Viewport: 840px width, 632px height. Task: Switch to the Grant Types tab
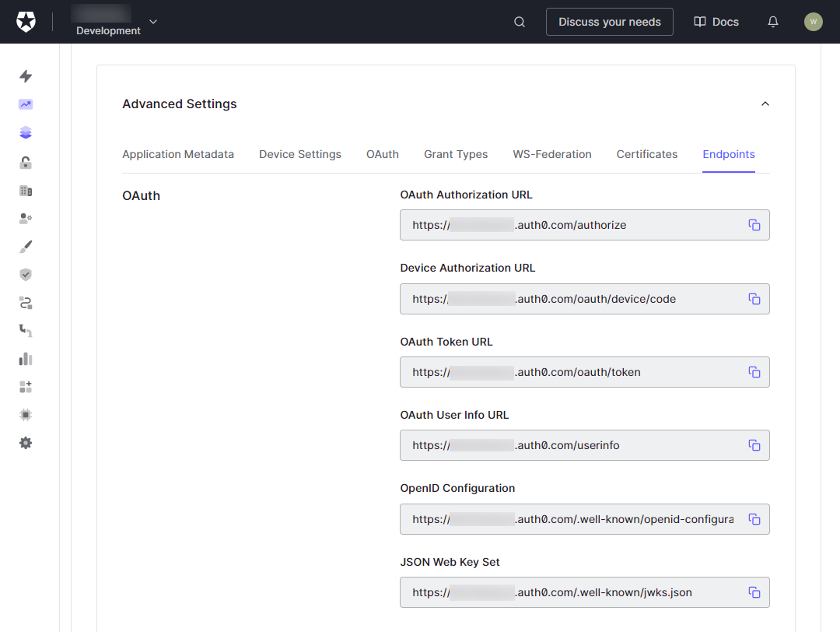(456, 154)
